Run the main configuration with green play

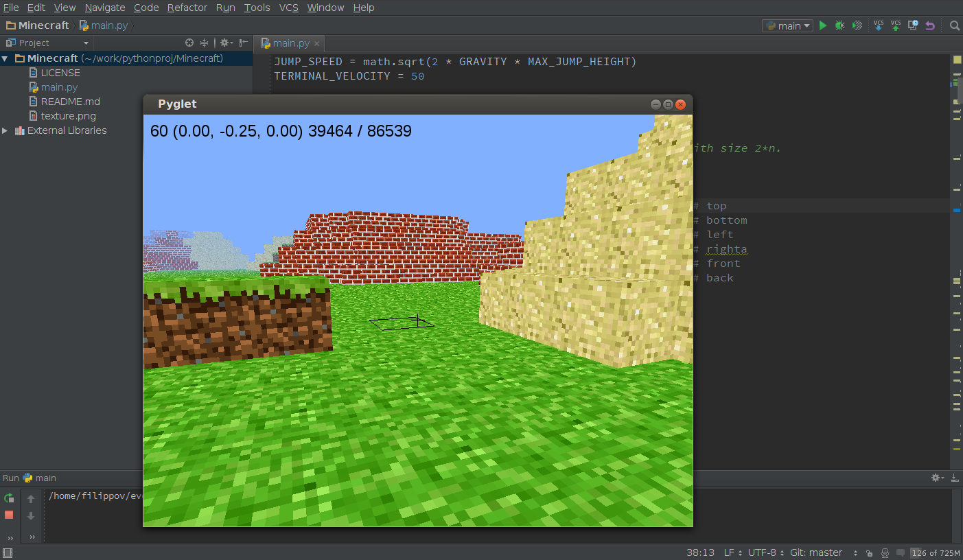[823, 25]
